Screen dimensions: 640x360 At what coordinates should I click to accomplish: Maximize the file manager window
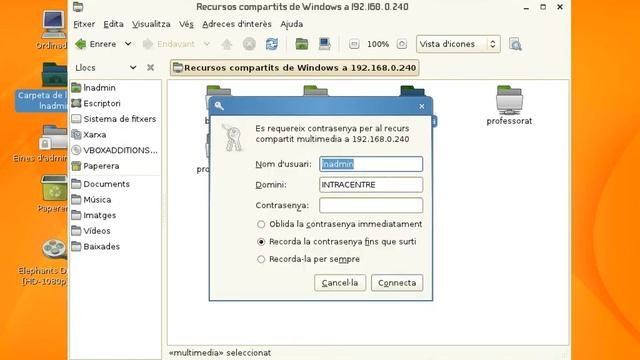[543, 7]
